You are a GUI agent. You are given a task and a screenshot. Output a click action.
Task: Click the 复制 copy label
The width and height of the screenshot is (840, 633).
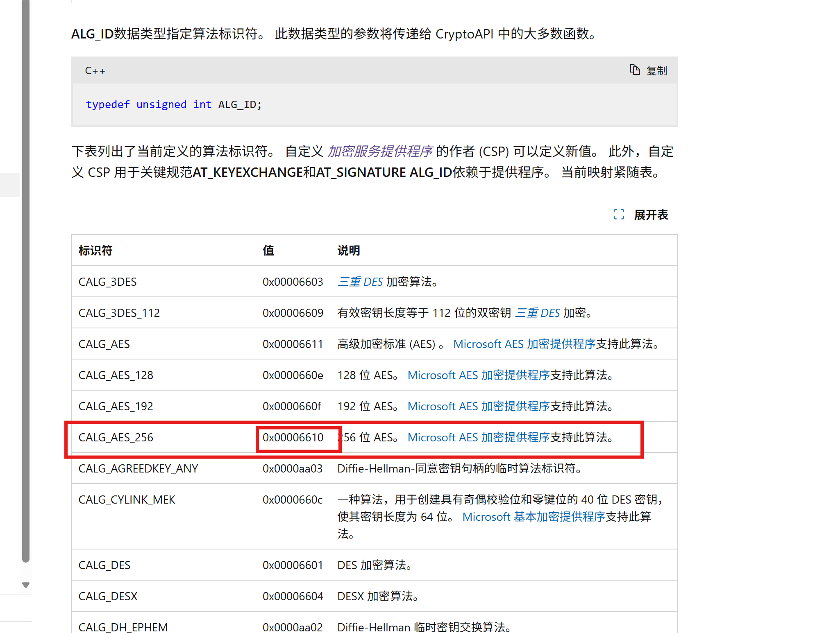pos(657,71)
